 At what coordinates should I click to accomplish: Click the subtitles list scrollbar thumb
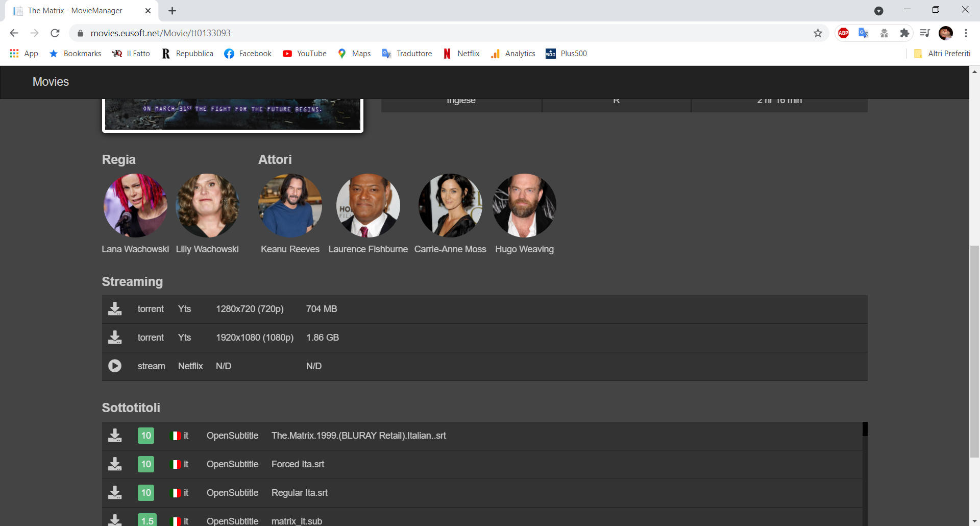pos(865,429)
